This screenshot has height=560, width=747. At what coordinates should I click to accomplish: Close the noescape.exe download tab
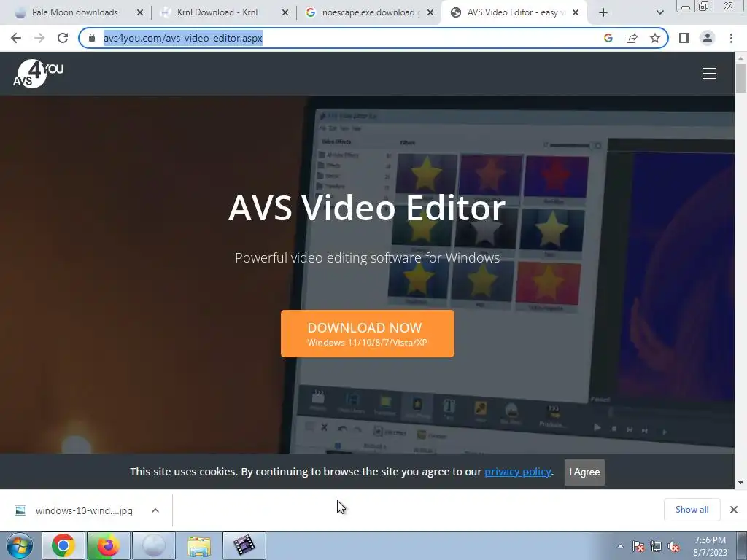430,12
